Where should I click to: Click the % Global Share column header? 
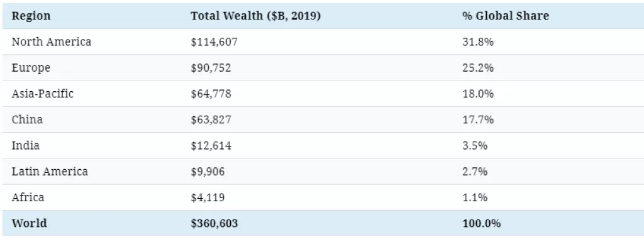(505, 16)
